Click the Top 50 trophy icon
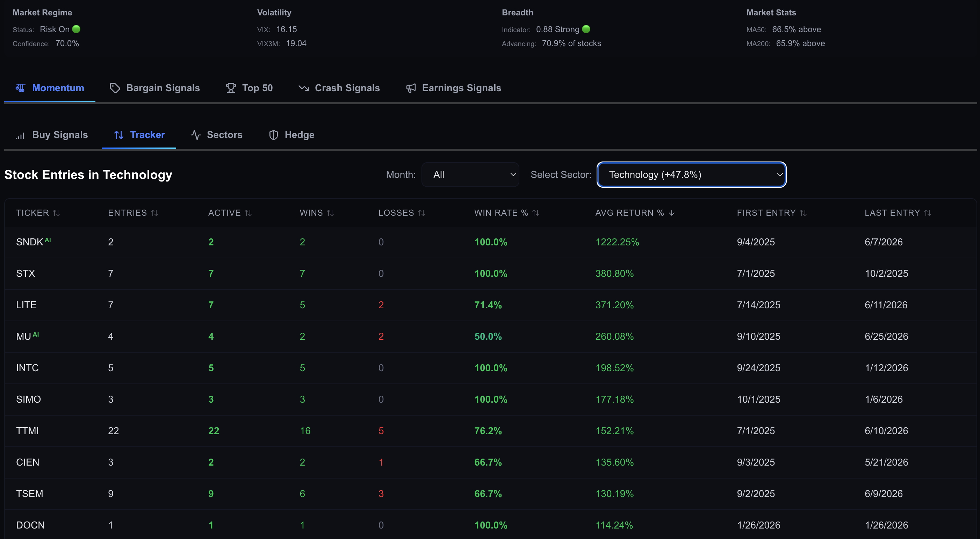980x539 pixels. (231, 88)
